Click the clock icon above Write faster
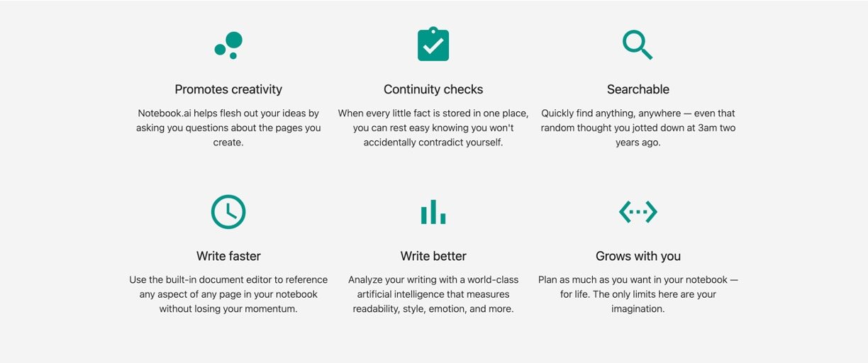Viewport: 868px width, 363px height. pos(228,211)
